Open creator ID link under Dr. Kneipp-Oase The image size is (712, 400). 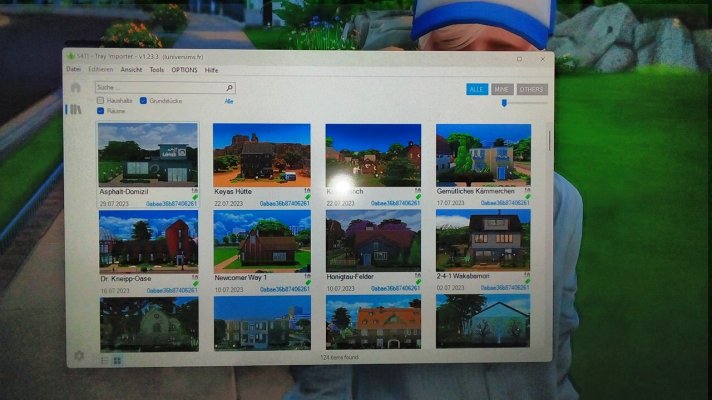(x=172, y=290)
